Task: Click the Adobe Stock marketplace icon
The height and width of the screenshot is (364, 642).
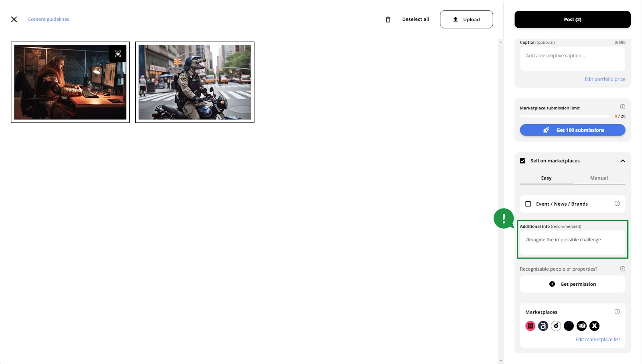Action: (530, 326)
